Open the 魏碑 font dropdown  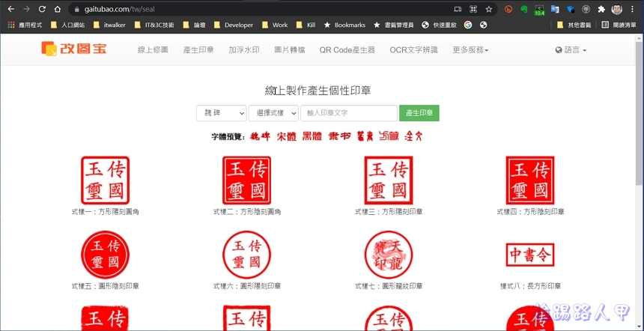(222, 113)
